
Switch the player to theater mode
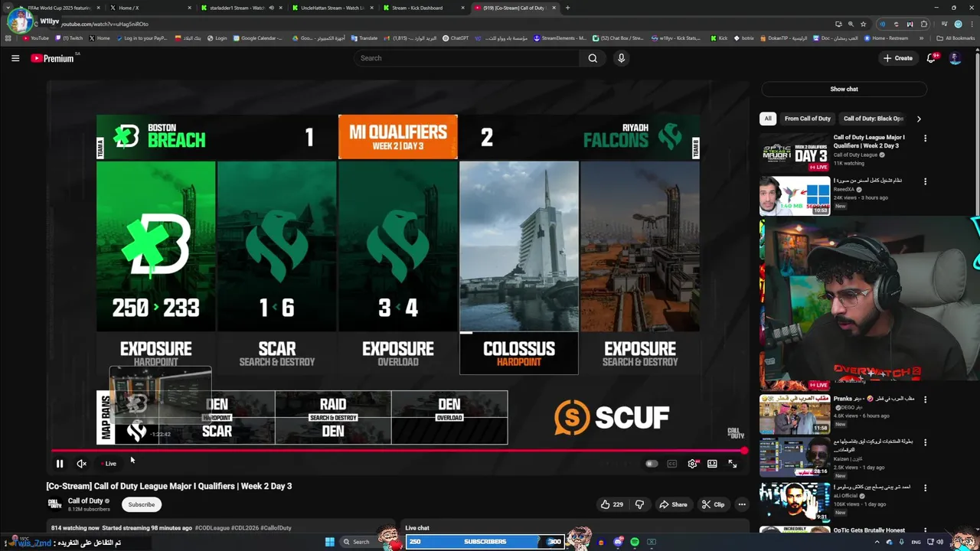[x=712, y=464]
